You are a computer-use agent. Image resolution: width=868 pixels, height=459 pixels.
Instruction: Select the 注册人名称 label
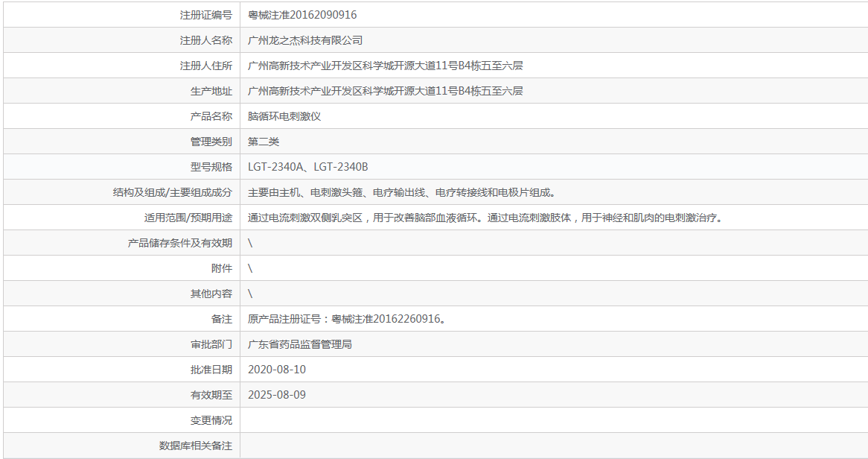pos(206,40)
